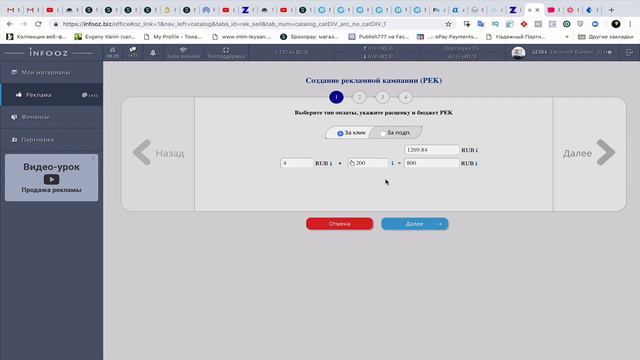Reload the browser page
This screenshot has width=640, height=360.
tap(38, 24)
